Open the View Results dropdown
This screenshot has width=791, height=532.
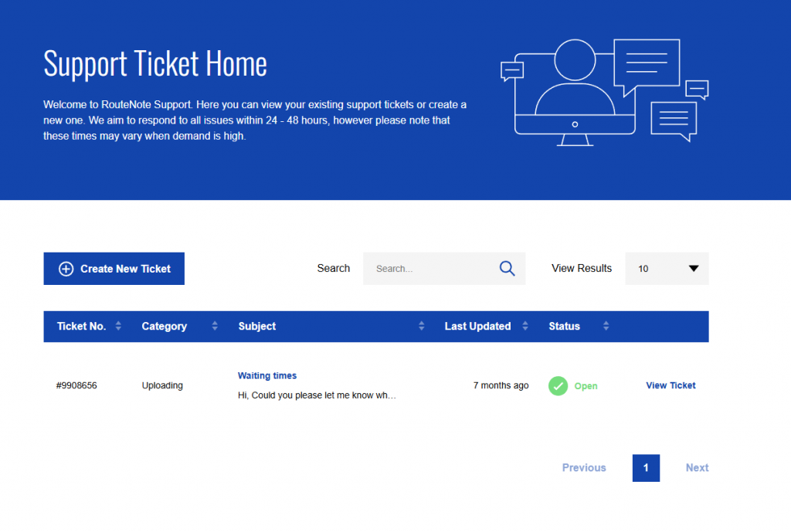click(x=666, y=269)
